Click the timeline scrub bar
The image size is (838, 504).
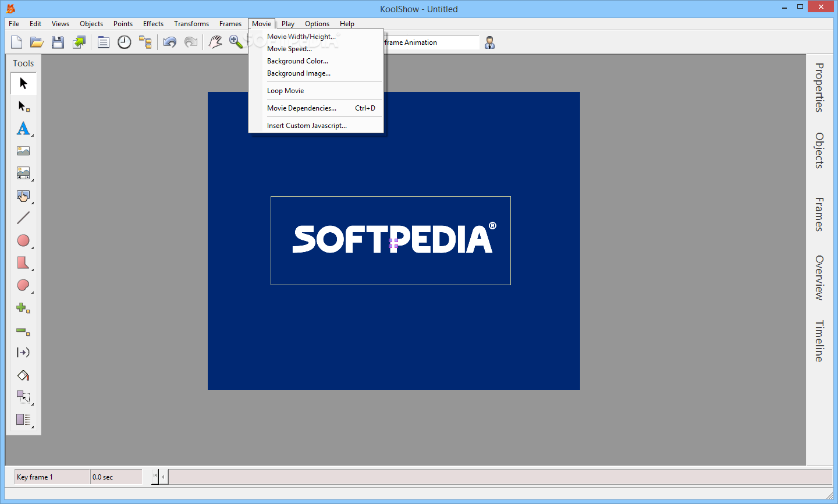pos(500,477)
